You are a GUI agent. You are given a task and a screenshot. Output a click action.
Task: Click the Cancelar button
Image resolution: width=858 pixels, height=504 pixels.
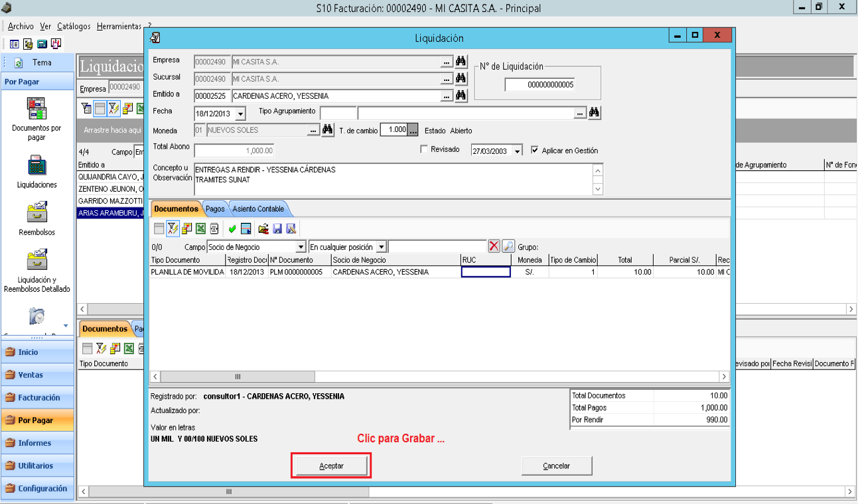point(557,466)
